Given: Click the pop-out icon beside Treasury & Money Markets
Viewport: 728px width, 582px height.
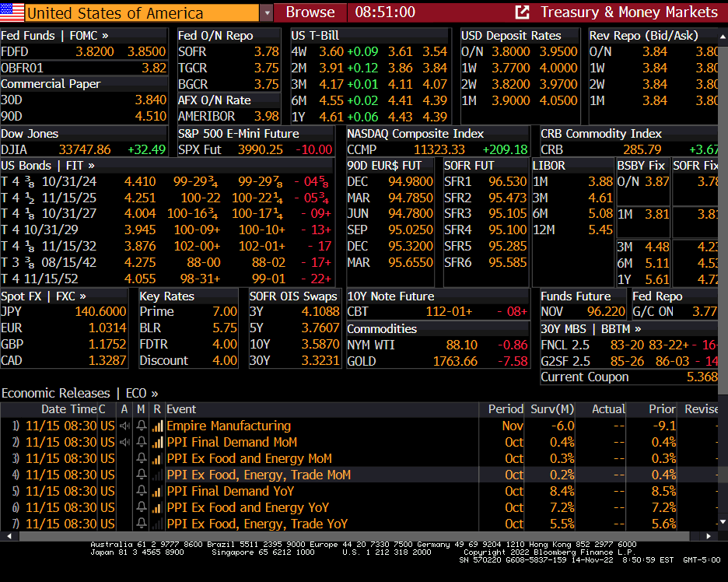Looking at the screenshot, I should [x=523, y=12].
